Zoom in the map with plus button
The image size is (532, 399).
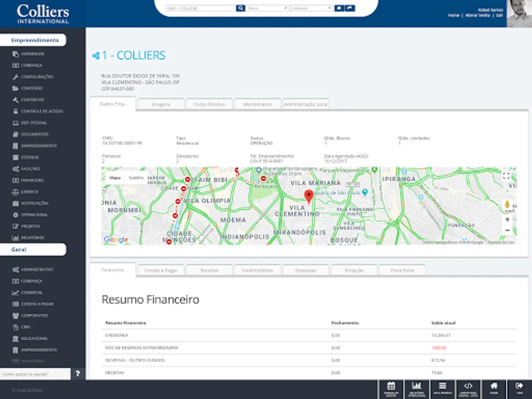[507, 219]
